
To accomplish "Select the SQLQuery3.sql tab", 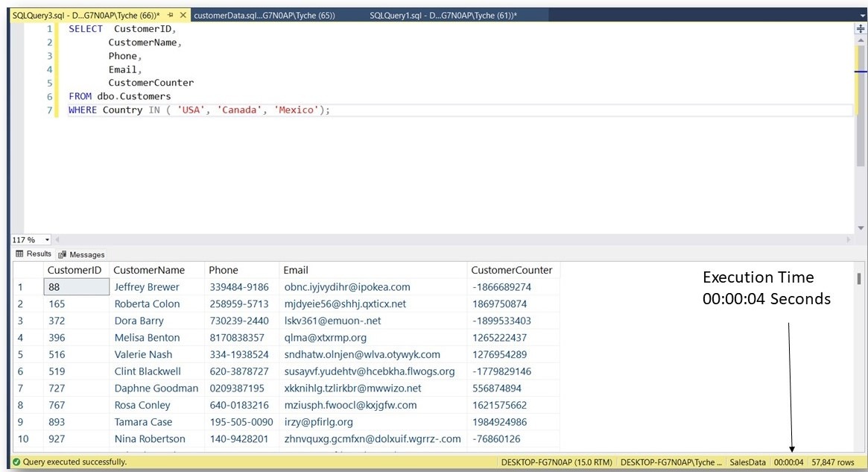I will click(x=86, y=16).
